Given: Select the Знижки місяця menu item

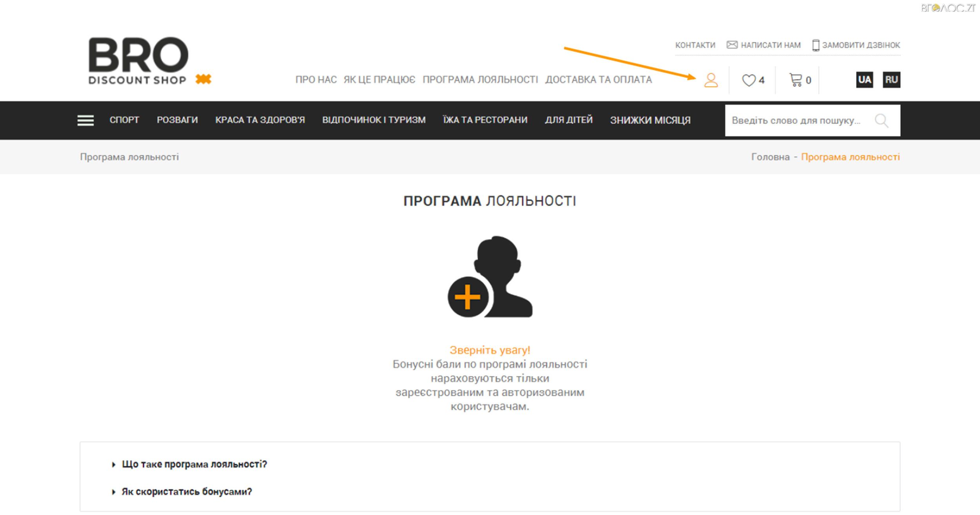Looking at the screenshot, I should pyautogui.click(x=650, y=120).
